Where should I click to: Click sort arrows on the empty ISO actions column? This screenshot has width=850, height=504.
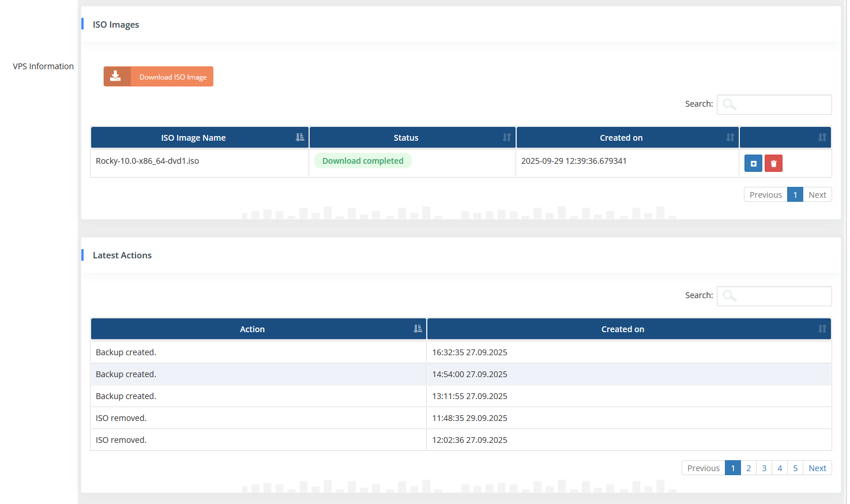(x=822, y=138)
